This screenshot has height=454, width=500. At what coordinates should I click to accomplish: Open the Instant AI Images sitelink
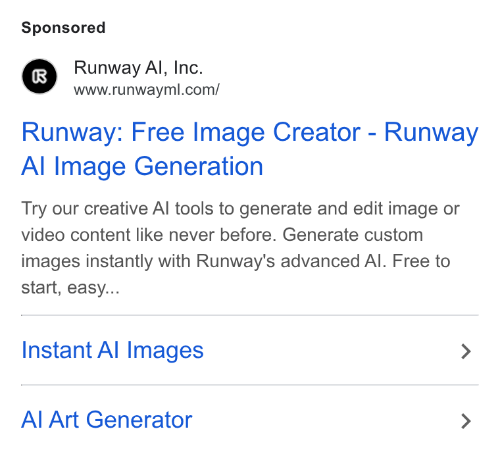(x=112, y=350)
